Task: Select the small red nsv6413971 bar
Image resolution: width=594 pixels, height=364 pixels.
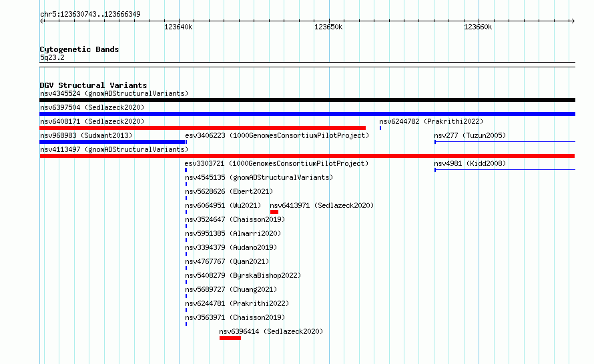Action: point(274,212)
